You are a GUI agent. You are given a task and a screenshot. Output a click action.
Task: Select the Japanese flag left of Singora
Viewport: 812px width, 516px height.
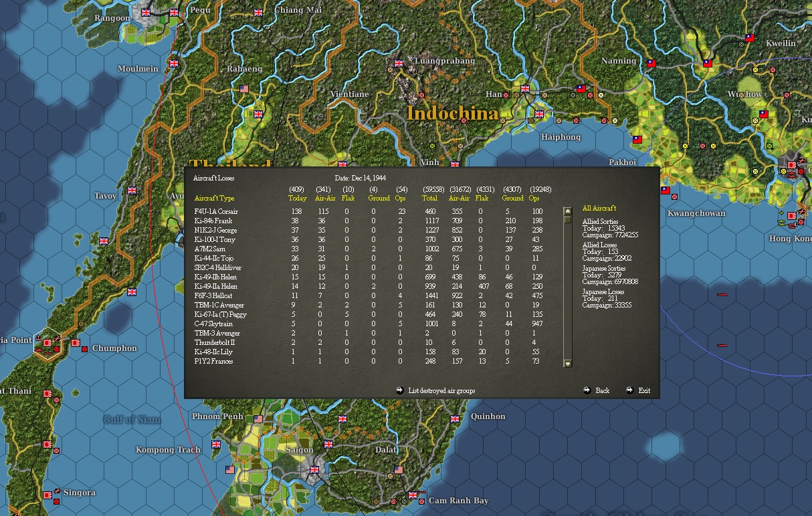47,495
